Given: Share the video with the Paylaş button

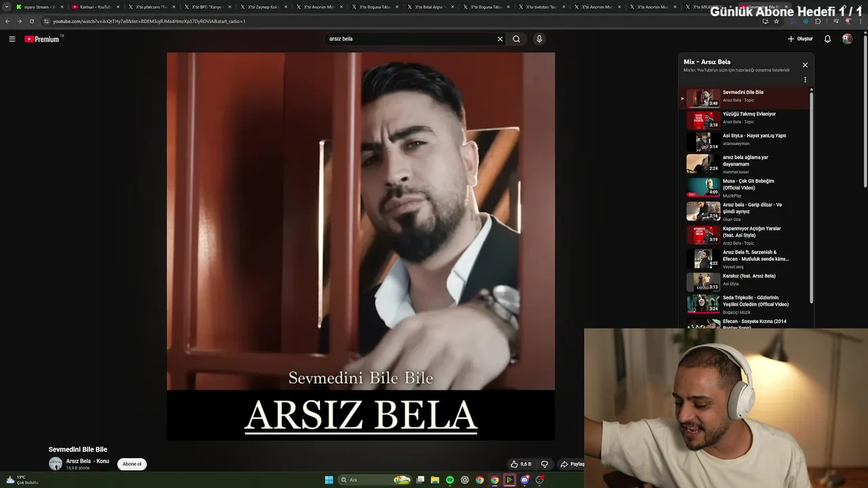Looking at the screenshot, I should (x=572, y=464).
